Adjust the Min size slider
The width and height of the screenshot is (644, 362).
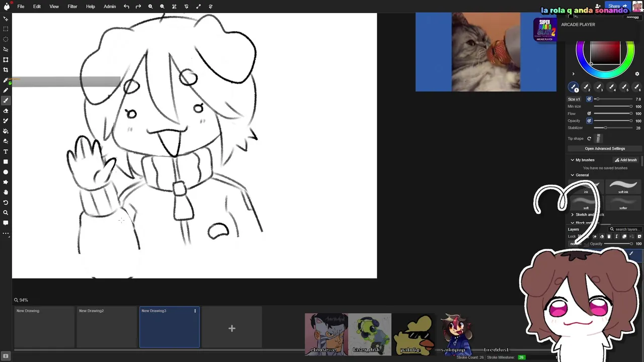point(613,107)
